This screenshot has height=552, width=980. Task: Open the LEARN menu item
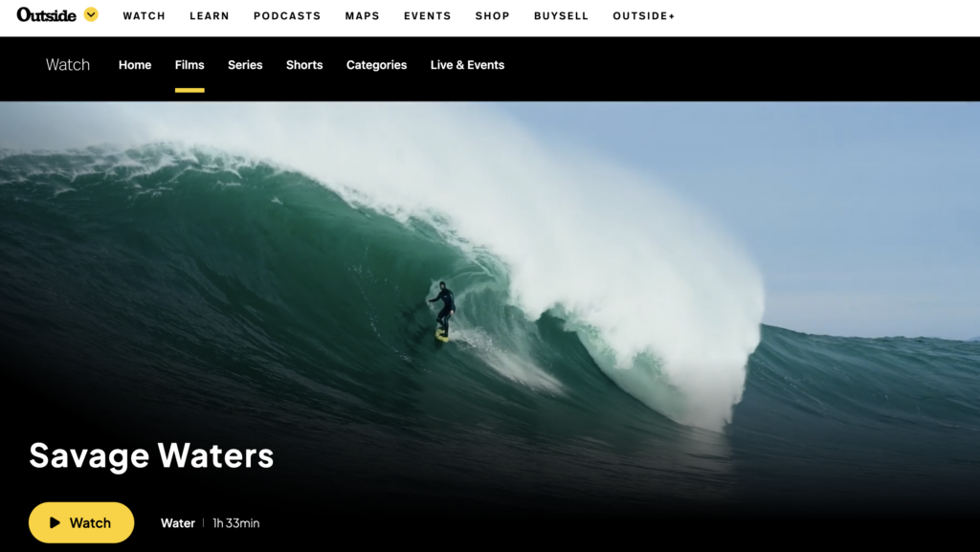(210, 16)
